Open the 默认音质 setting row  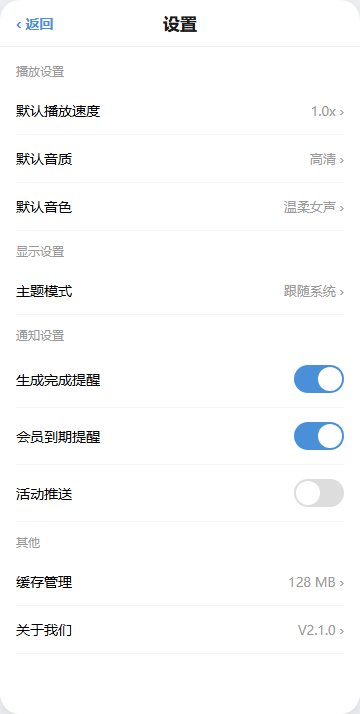click(180, 159)
